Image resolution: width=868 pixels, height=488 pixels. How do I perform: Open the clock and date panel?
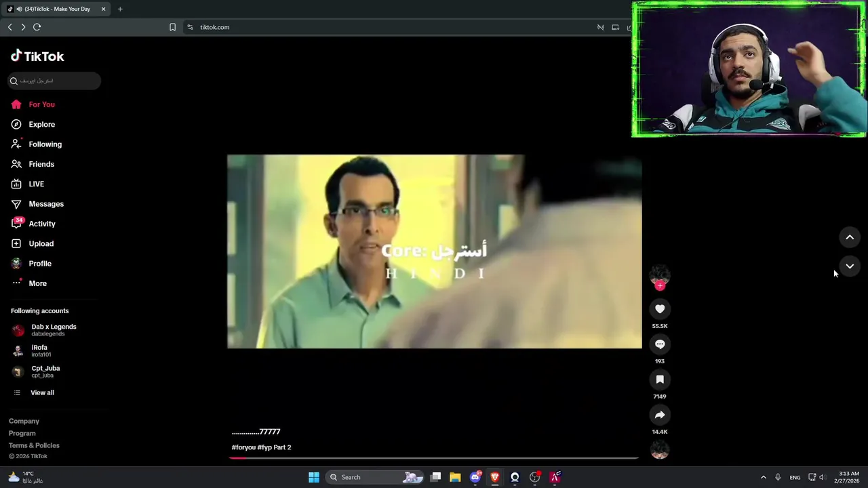(848, 477)
